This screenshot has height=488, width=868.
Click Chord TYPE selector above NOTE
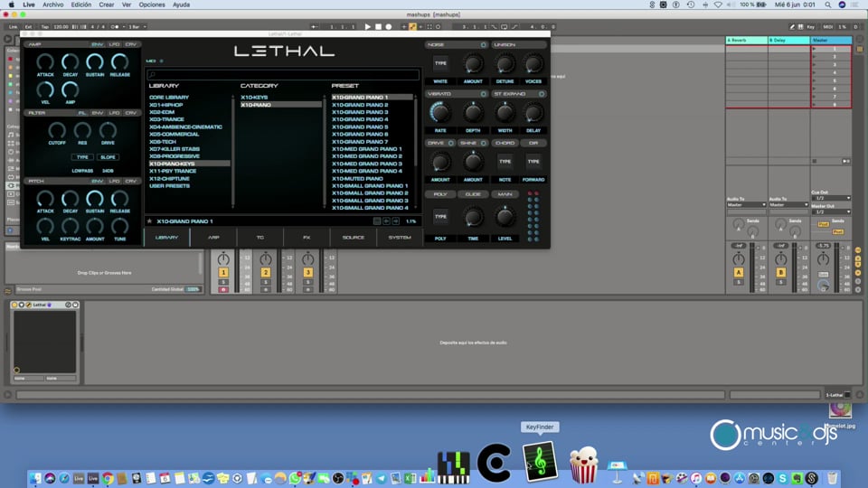click(505, 162)
